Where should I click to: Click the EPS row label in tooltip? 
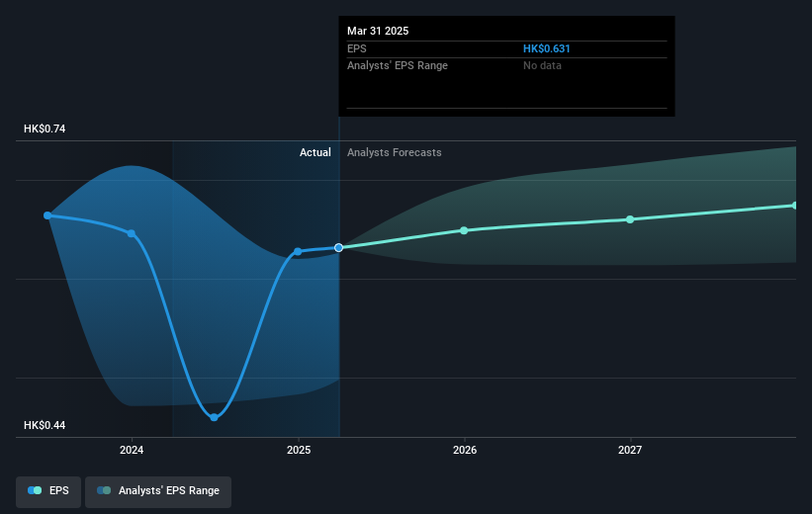pyautogui.click(x=357, y=48)
